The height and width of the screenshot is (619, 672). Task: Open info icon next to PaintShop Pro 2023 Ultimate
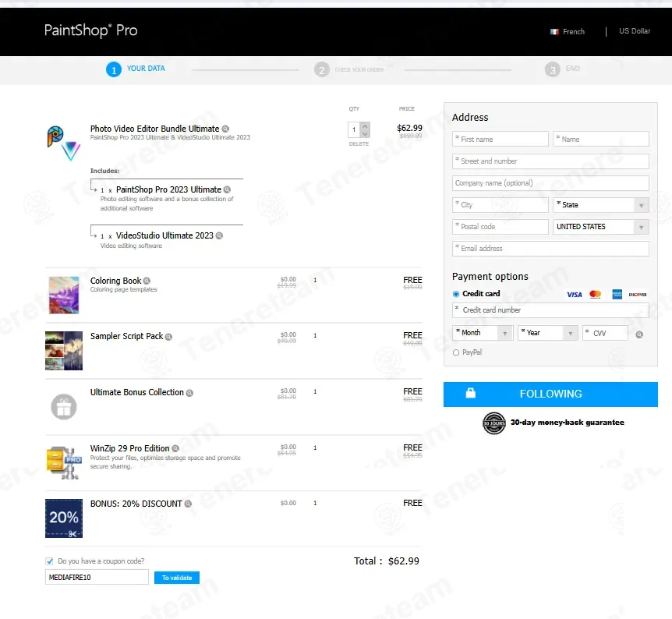click(x=227, y=189)
